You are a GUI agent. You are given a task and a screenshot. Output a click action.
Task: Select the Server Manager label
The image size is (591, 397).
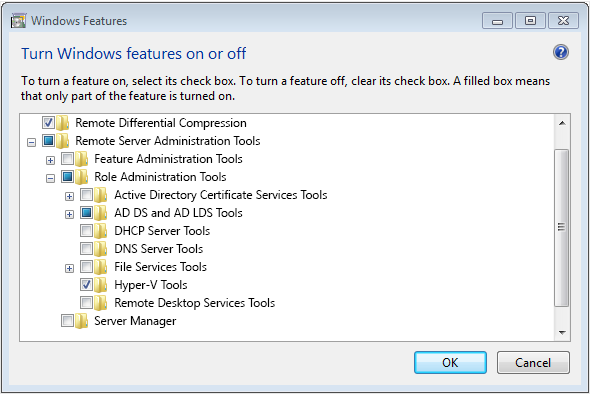(x=135, y=321)
